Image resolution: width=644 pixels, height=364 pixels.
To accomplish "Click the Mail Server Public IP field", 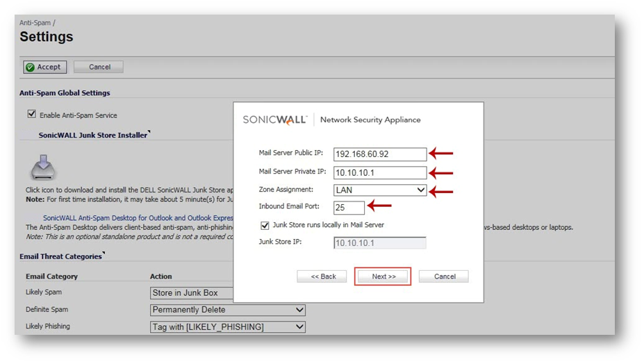I will pos(380,154).
